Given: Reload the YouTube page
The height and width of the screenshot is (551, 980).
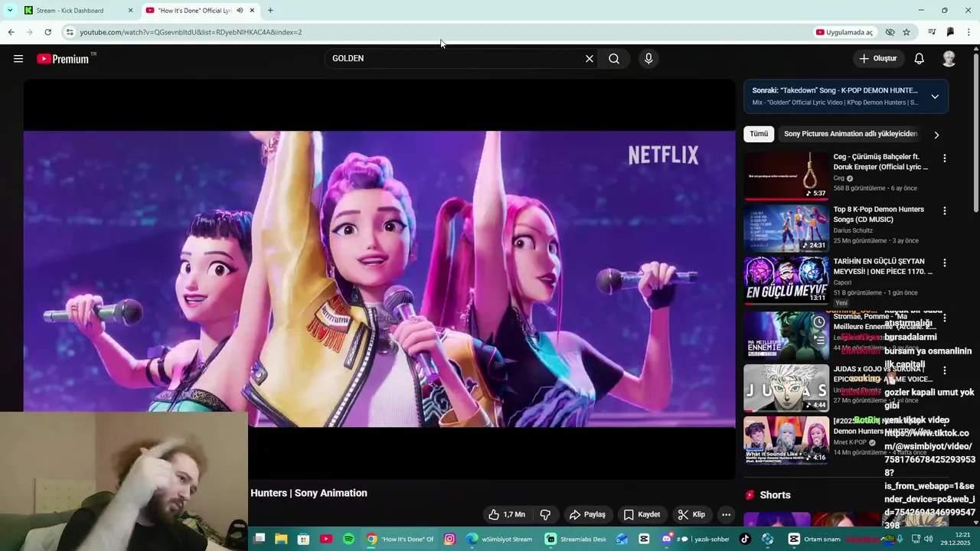Looking at the screenshot, I should (47, 32).
